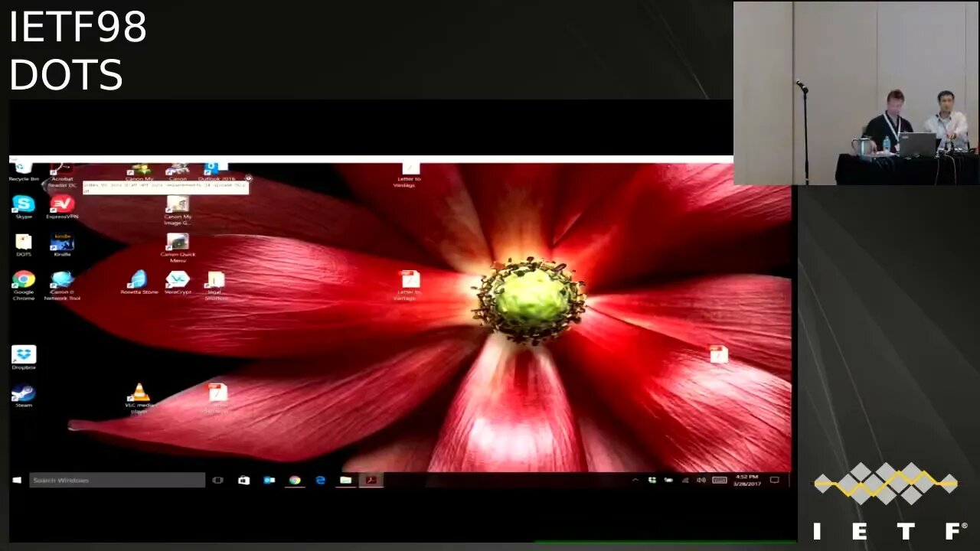980x551 pixels.
Task: Click the volume speaker tray icon
Action: pyautogui.click(x=701, y=480)
